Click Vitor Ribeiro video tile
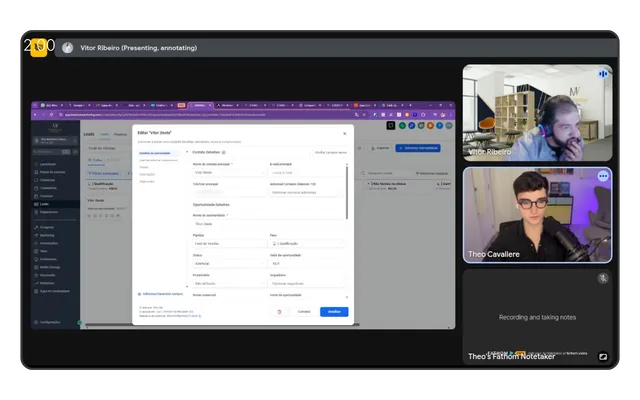Viewport: 640px width, 400px height. [x=537, y=113]
